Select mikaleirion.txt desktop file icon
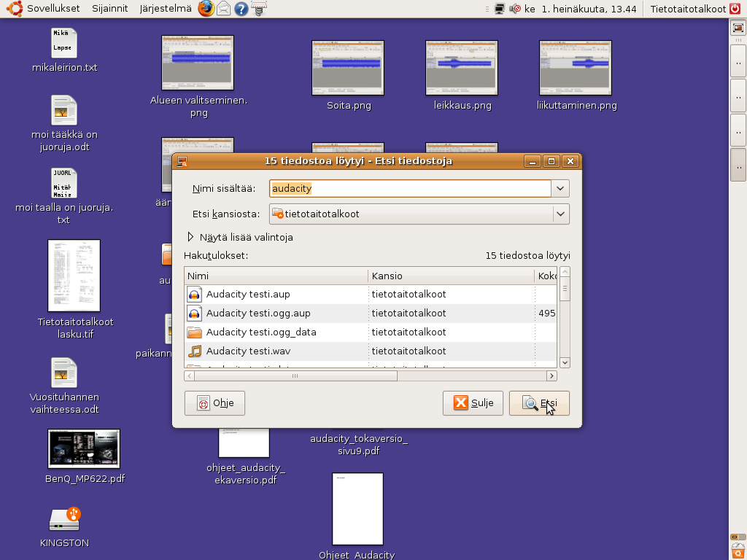747x560 pixels. coord(64,43)
